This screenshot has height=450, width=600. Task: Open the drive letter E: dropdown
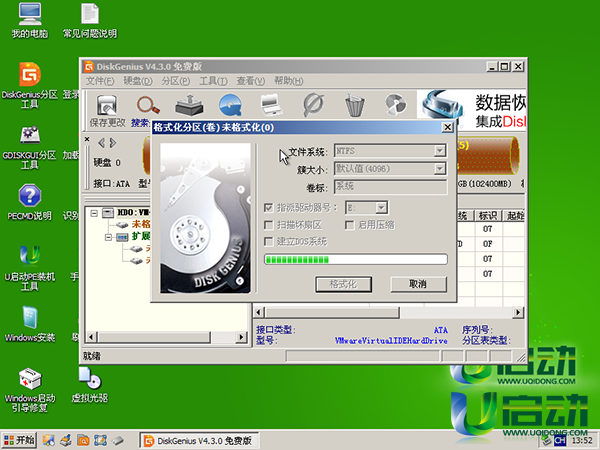(381, 208)
